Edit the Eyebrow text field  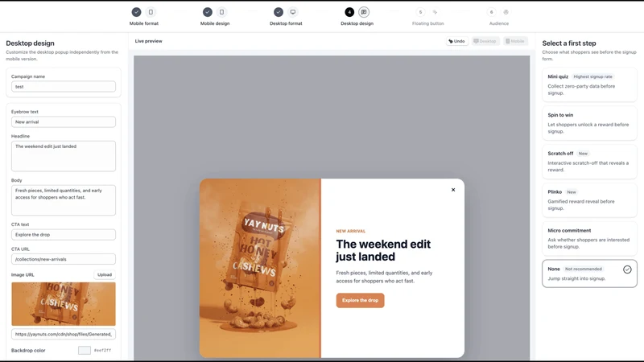pos(64,122)
